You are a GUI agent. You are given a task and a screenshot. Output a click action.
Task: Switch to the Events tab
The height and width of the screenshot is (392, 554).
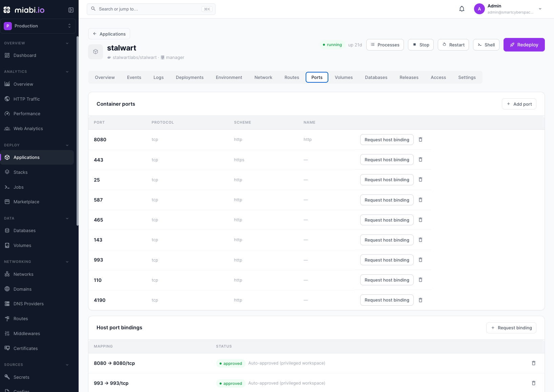(x=134, y=78)
